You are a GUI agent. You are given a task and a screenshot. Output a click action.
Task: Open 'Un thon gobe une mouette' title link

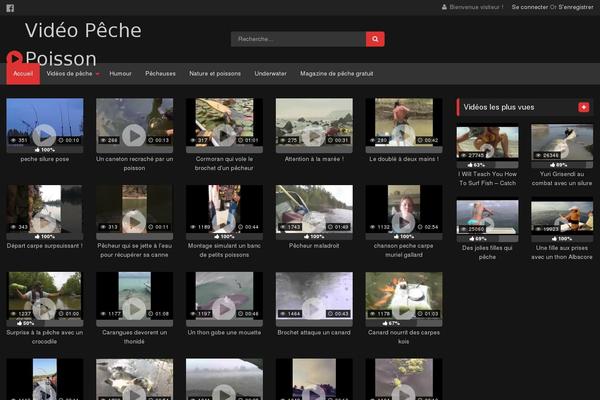pyautogui.click(x=224, y=333)
